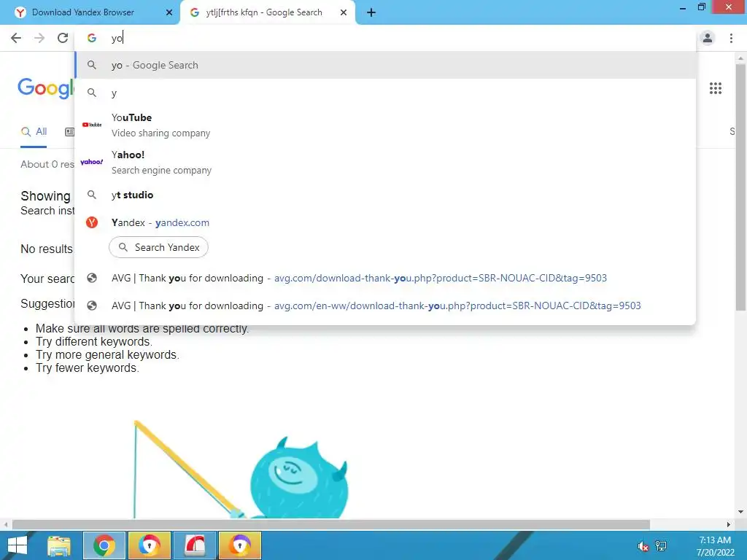The width and height of the screenshot is (747, 560).
Task: Open the Windows Start menu
Action: point(18,545)
